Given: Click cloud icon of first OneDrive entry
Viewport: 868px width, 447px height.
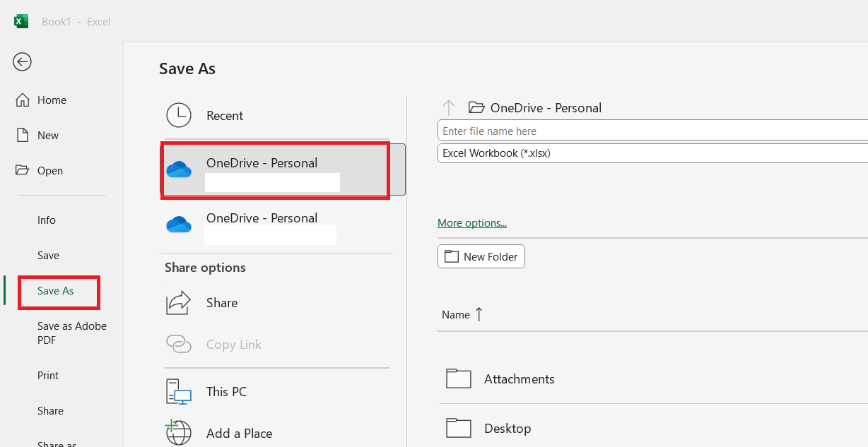Looking at the screenshot, I should tap(179, 169).
